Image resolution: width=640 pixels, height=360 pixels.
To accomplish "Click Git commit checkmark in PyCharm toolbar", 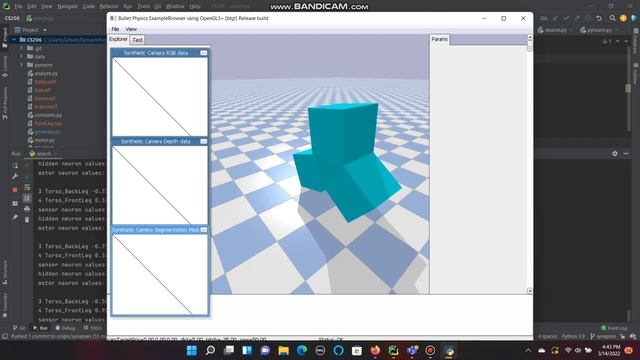I will tap(566, 18).
